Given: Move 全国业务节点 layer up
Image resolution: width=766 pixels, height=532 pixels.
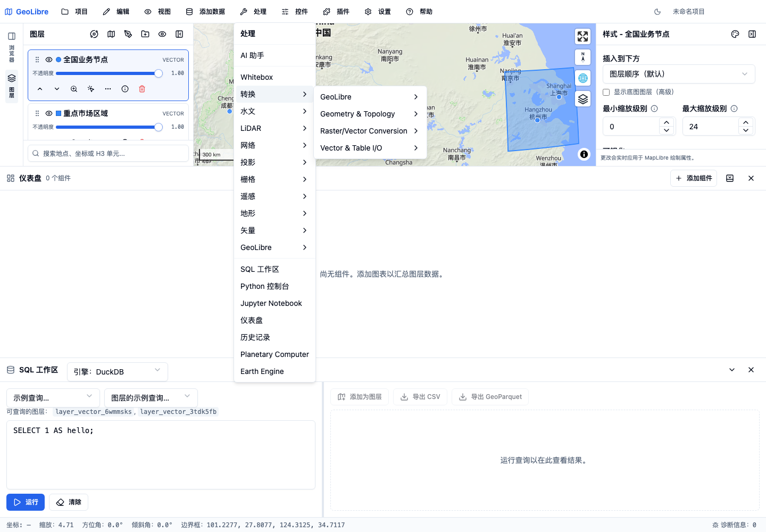Looking at the screenshot, I should (40, 89).
